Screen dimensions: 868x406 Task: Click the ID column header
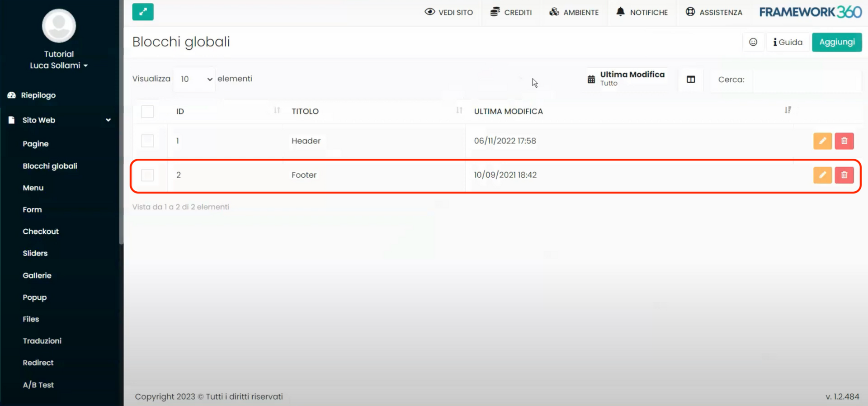(x=180, y=111)
